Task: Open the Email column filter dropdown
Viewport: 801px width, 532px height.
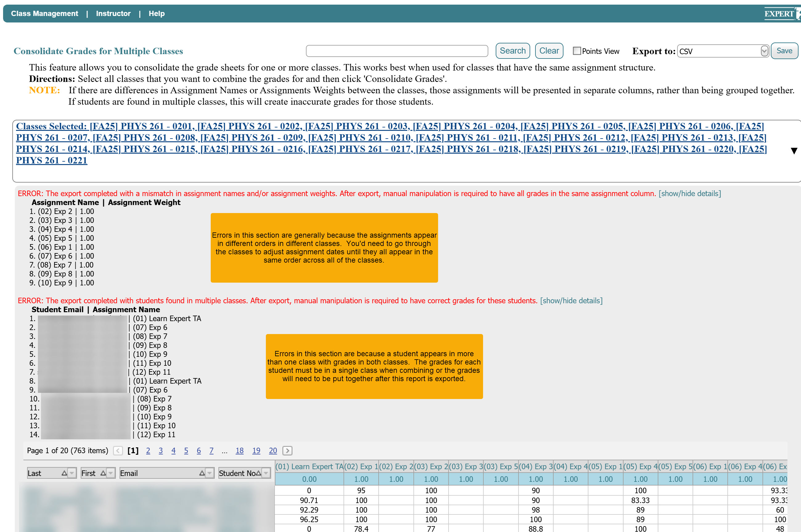Action: tap(210, 473)
